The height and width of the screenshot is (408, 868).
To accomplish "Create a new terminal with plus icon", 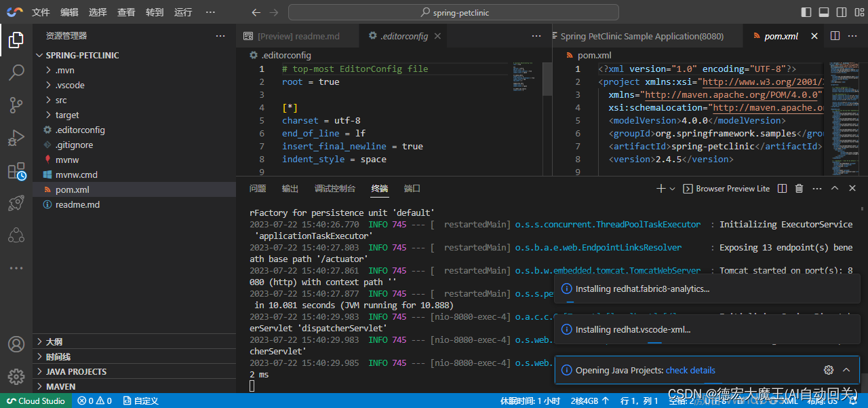I will click(x=661, y=188).
